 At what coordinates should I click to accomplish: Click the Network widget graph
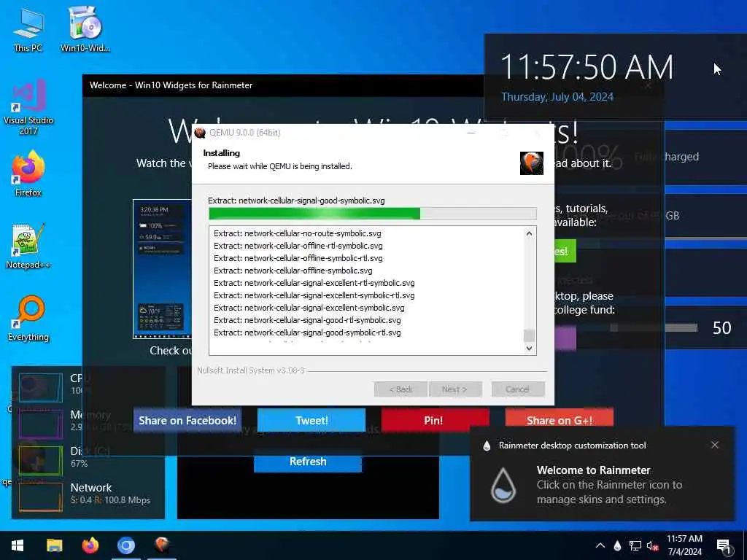(x=41, y=497)
